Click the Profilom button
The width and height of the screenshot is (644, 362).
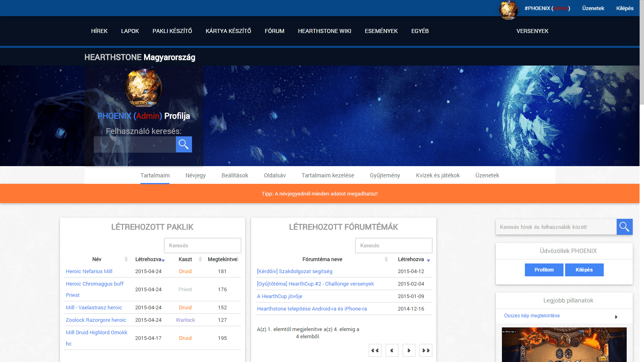[544, 270]
